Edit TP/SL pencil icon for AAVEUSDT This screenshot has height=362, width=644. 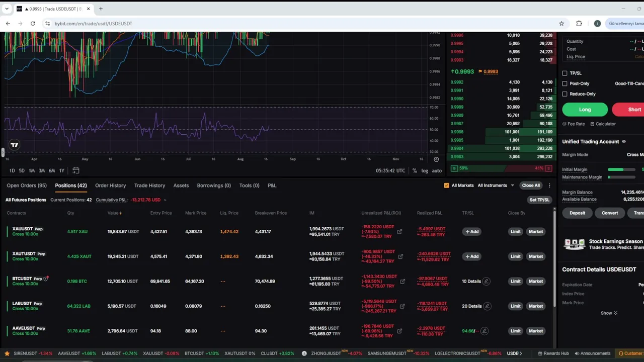tap(484, 331)
